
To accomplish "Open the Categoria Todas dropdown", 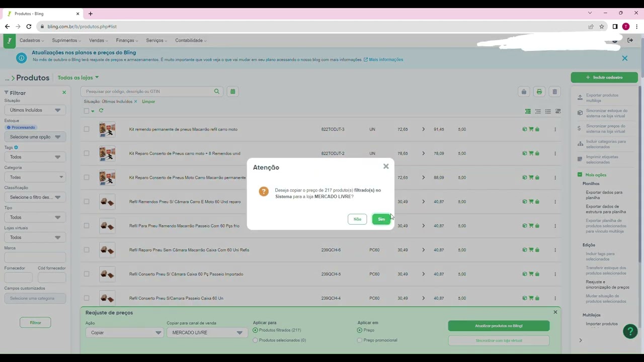I will (x=35, y=177).
